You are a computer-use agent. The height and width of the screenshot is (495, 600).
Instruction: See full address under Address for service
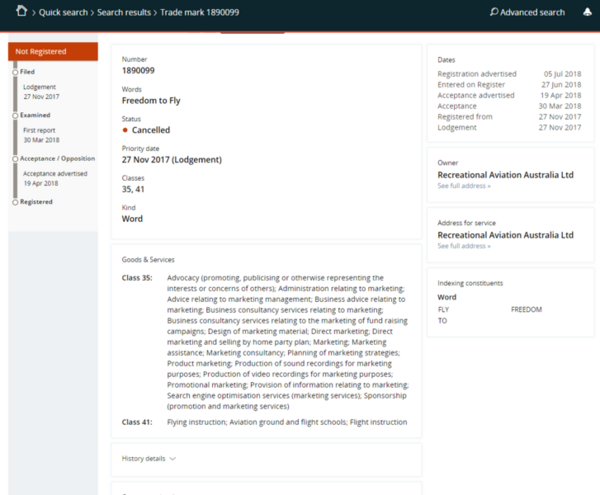click(x=464, y=246)
